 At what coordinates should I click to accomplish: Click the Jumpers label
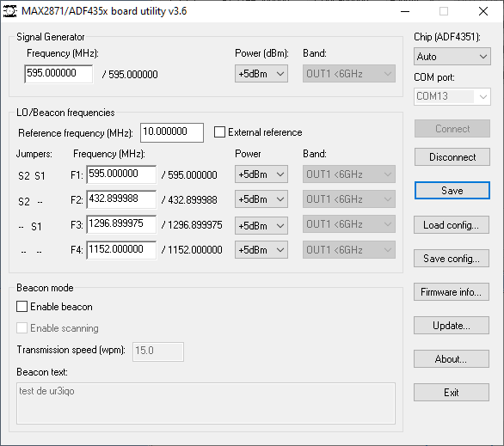(x=34, y=154)
